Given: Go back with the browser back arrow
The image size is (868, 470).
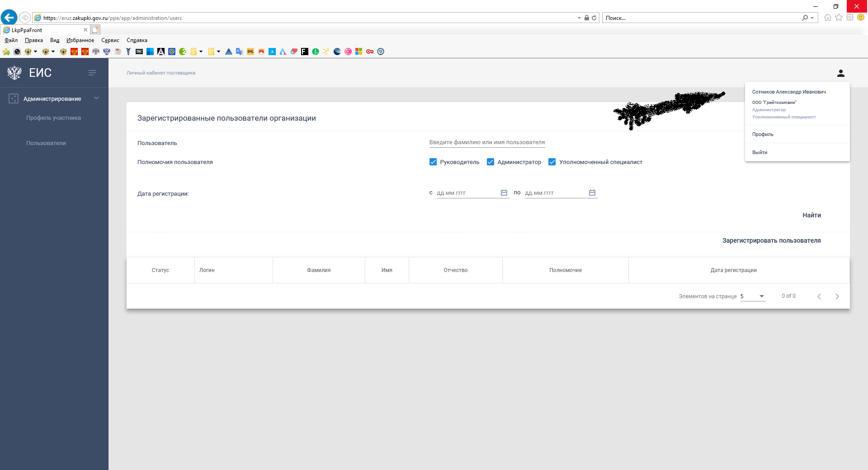Looking at the screenshot, I should (9, 18).
